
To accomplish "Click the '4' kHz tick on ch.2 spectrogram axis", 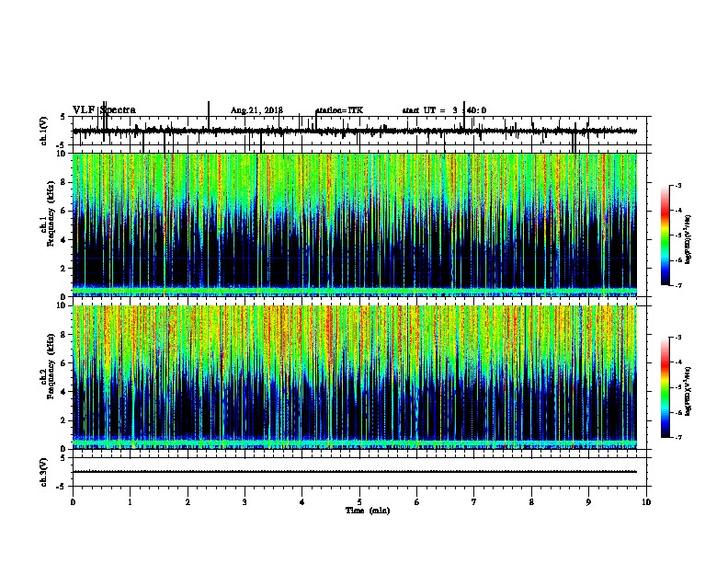I will (63, 392).
